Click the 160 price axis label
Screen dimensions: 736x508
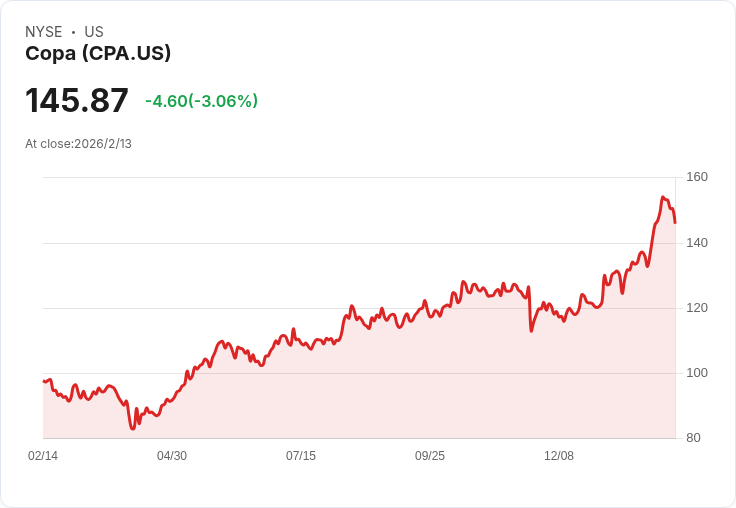click(697, 177)
